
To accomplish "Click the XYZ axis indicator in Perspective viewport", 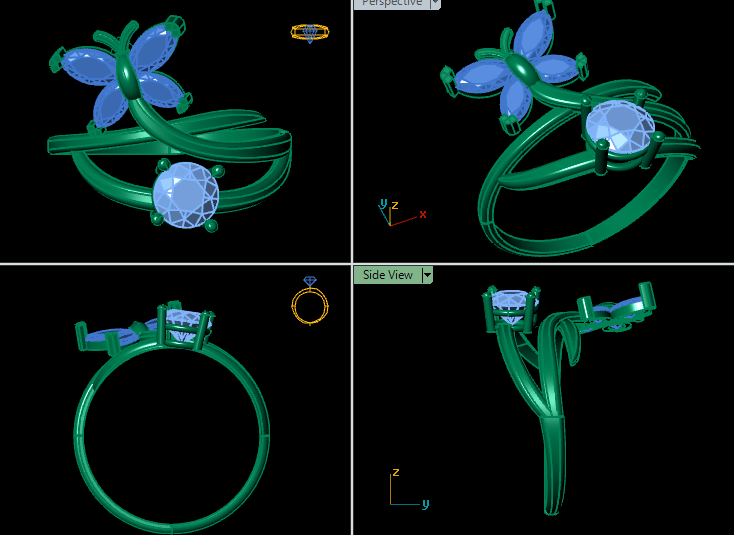I will point(392,213).
